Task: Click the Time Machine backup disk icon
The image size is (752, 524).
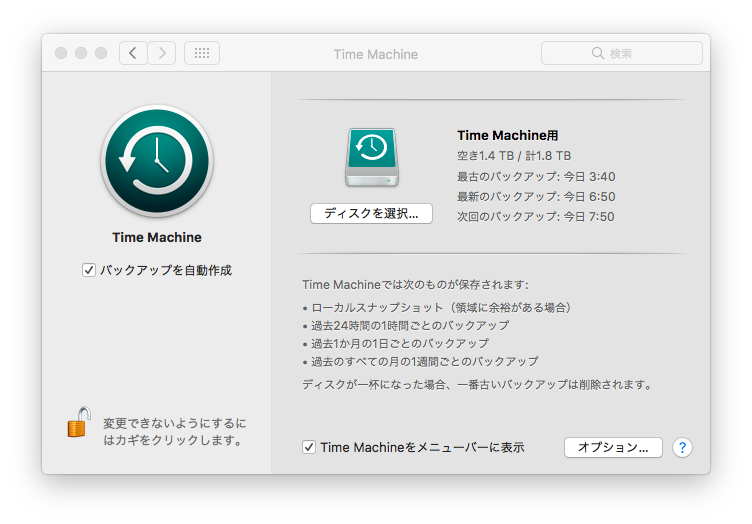Action: click(372, 157)
